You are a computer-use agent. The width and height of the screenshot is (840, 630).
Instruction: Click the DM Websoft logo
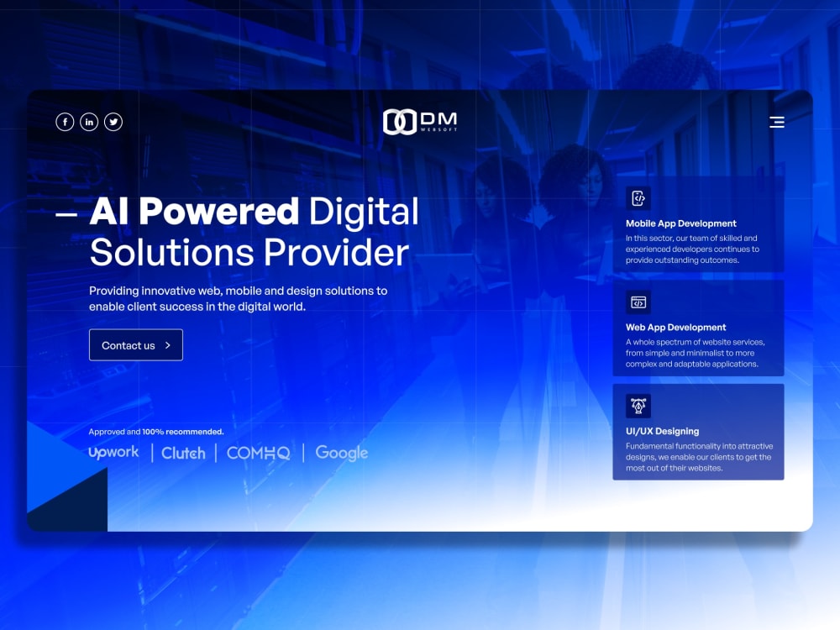(420, 122)
